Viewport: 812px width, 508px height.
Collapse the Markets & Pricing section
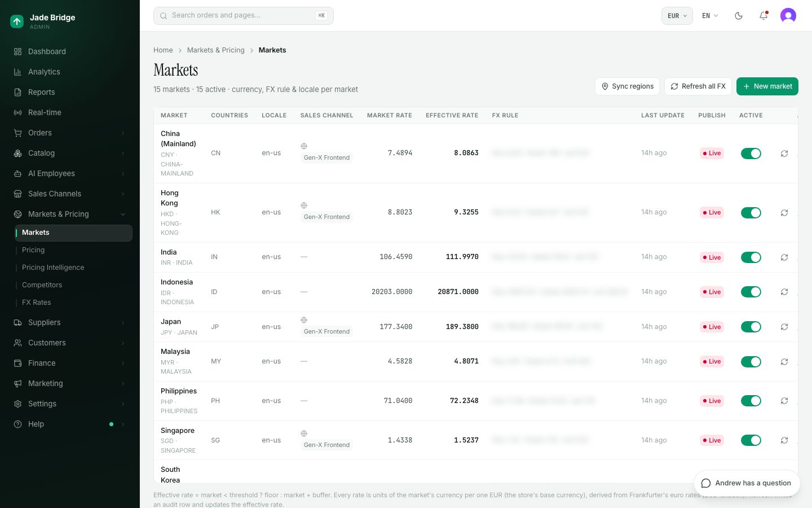[70, 214]
